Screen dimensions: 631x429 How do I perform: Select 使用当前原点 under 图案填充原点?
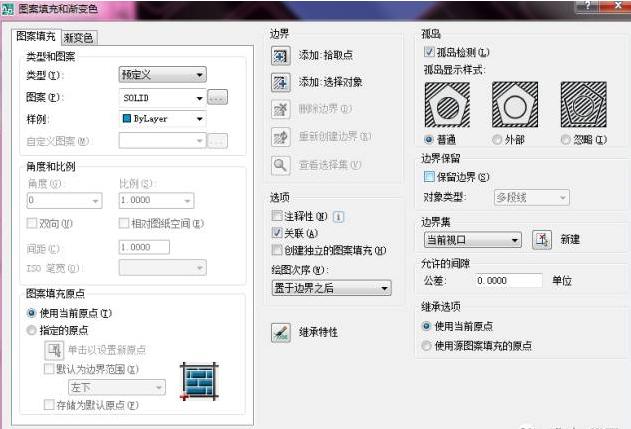[31, 313]
